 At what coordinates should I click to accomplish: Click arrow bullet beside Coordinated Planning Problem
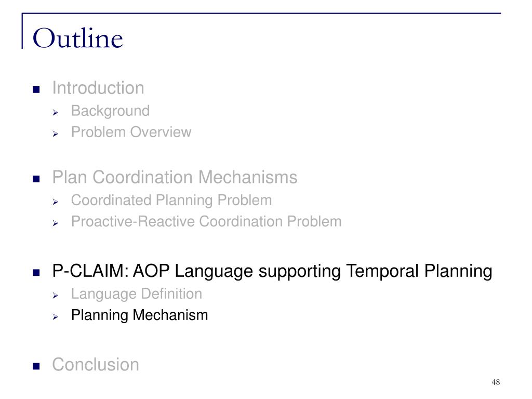click(56, 202)
